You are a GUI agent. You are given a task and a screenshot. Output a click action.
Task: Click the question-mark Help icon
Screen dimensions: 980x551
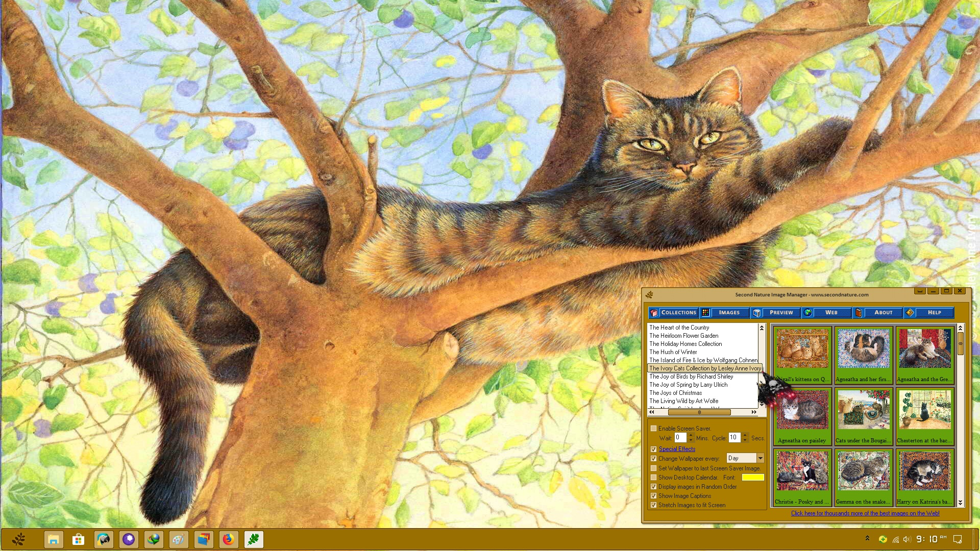910,313
